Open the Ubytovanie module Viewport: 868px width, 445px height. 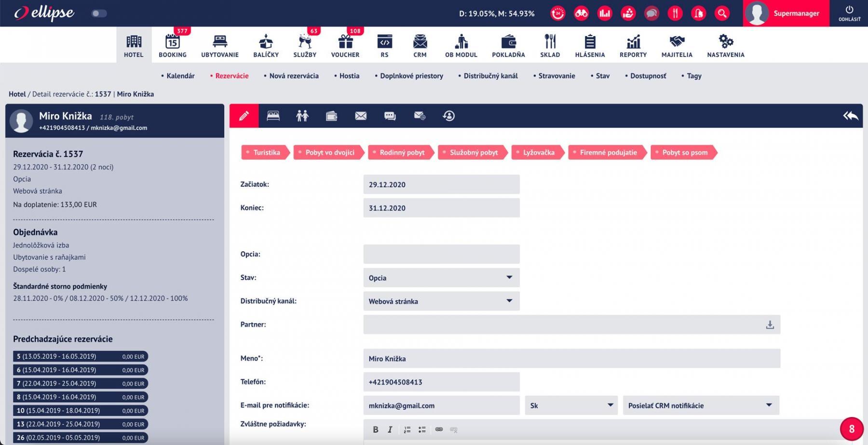[220, 45]
